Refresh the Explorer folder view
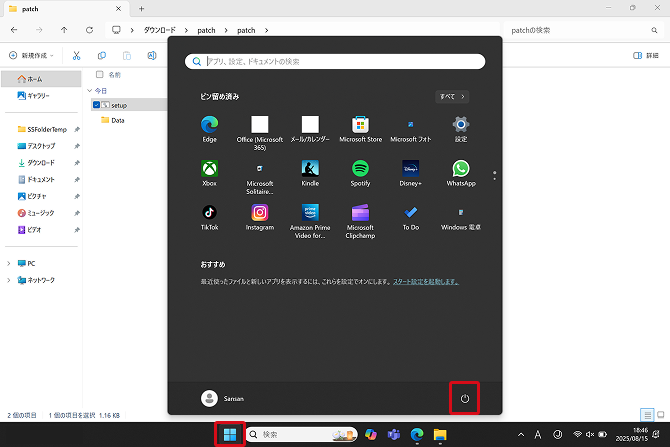The width and height of the screenshot is (670, 447). pyautogui.click(x=89, y=30)
